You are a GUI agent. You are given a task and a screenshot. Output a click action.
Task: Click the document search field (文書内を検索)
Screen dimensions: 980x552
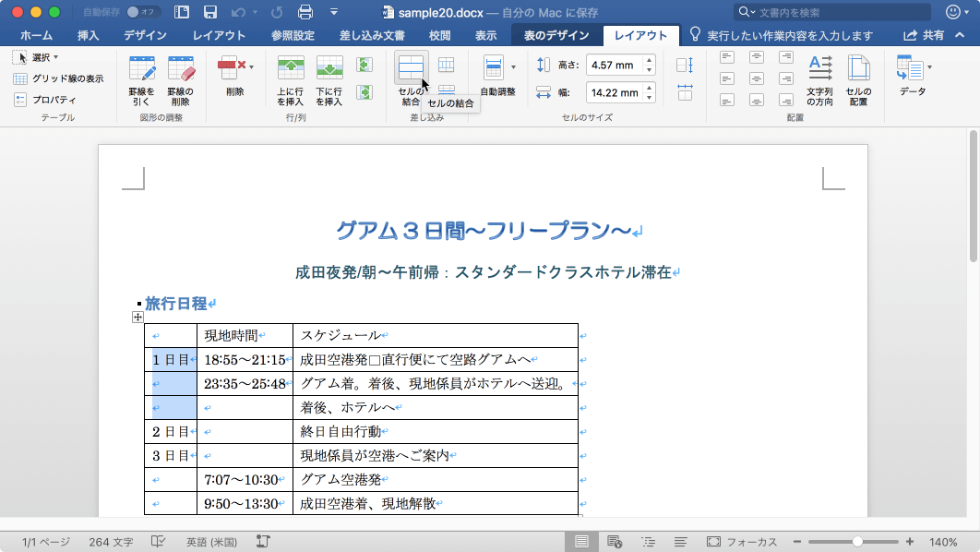click(832, 12)
